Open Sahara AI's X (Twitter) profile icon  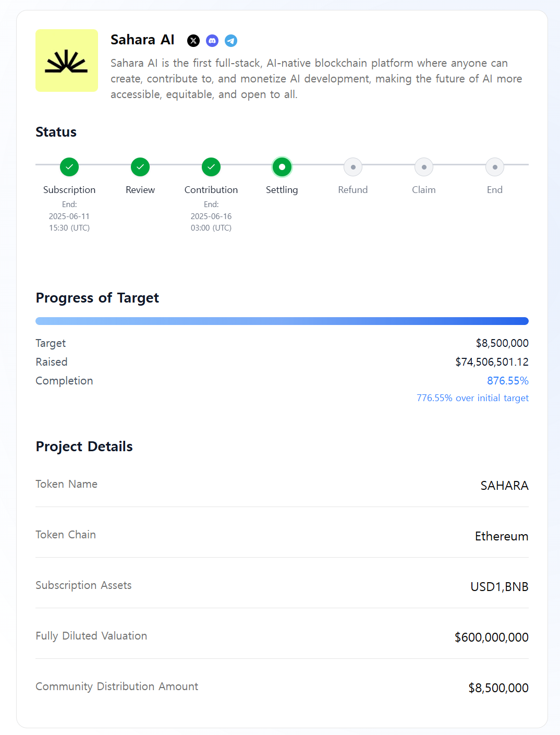pyautogui.click(x=193, y=41)
